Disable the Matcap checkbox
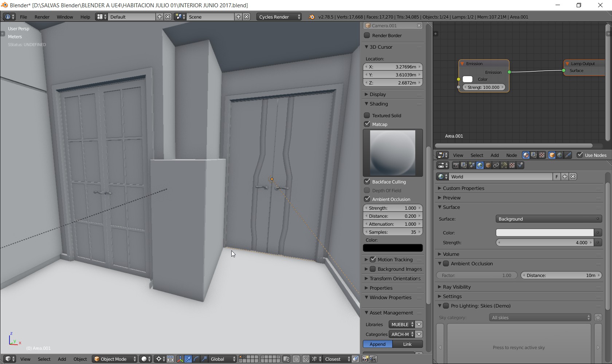 (367, 124)
